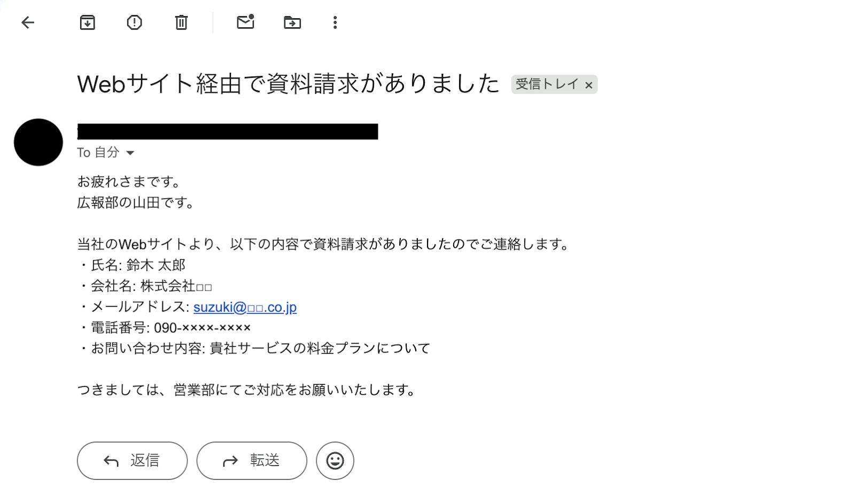855x504 pixels.
Task: Mark the message as unread
Action: pyautogui.click(x=245, y=21)
